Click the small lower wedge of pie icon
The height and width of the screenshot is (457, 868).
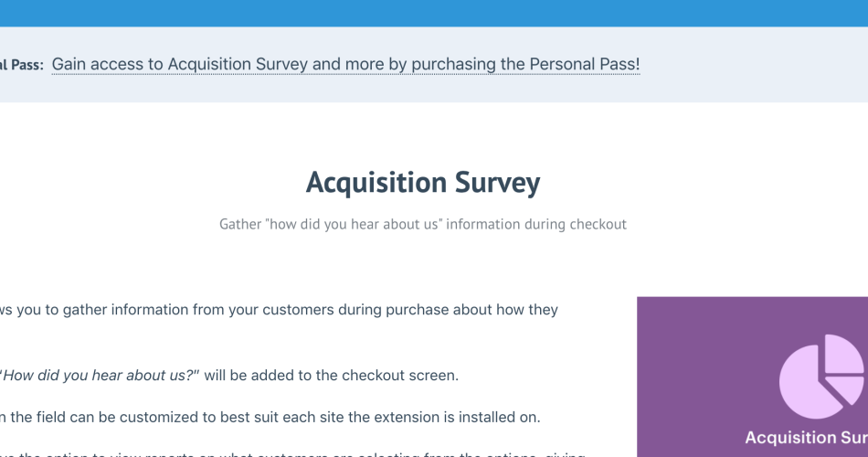coord(846,389)
